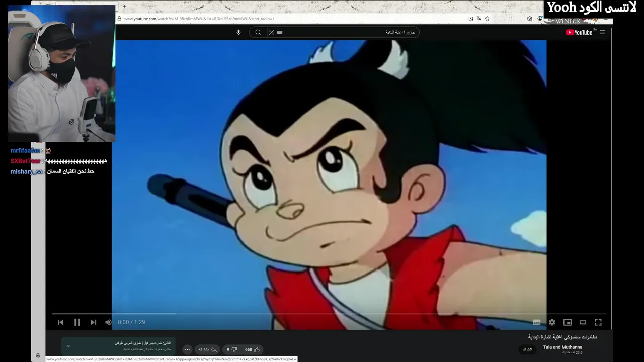Mute the video with the speaker icon

click(x=108, y=322)
